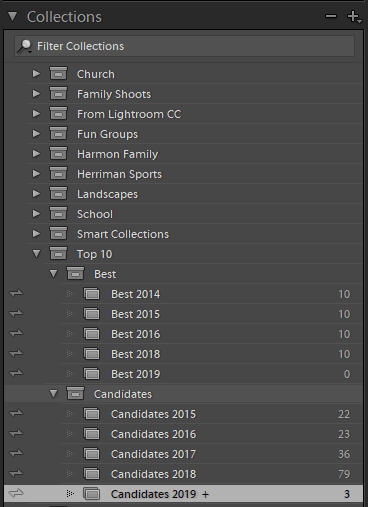Screen dimensions: 368x507
Task: Click the Candidates set box icon
Action: click(75, 394)
